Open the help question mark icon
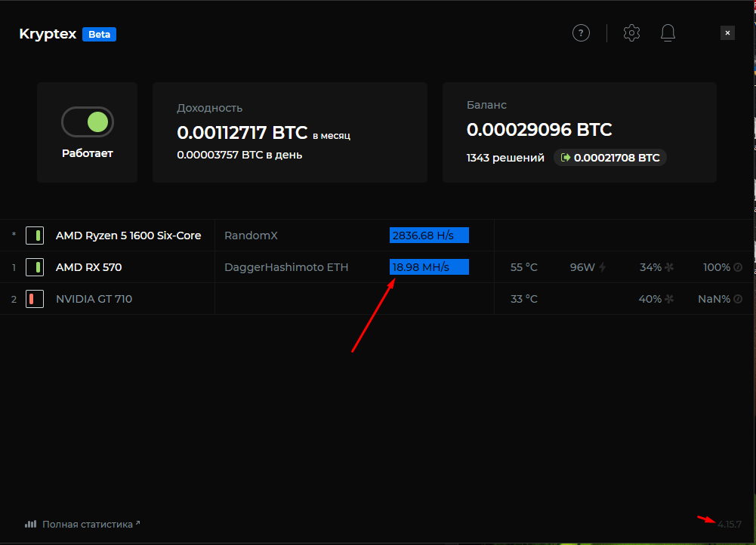This screenshot has height=545, width=756. point(581,32)
